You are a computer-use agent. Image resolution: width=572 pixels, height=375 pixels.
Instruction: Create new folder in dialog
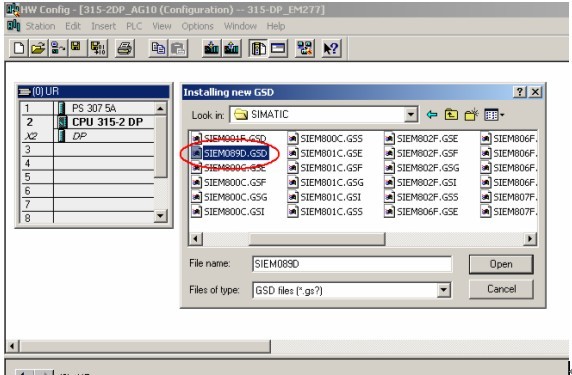point(471,115)
